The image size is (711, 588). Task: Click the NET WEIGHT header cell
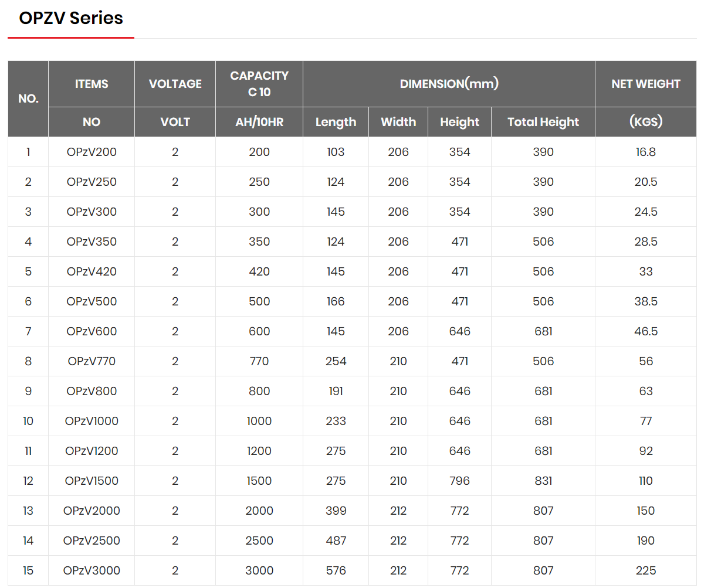pyautogui.click(x=646, y=84)
